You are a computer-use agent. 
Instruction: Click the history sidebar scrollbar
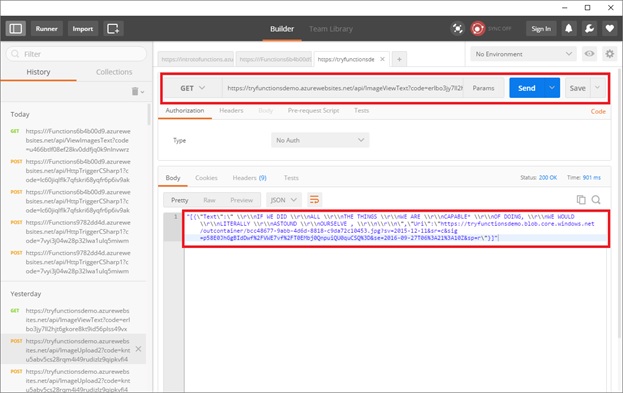coord(149,114)
